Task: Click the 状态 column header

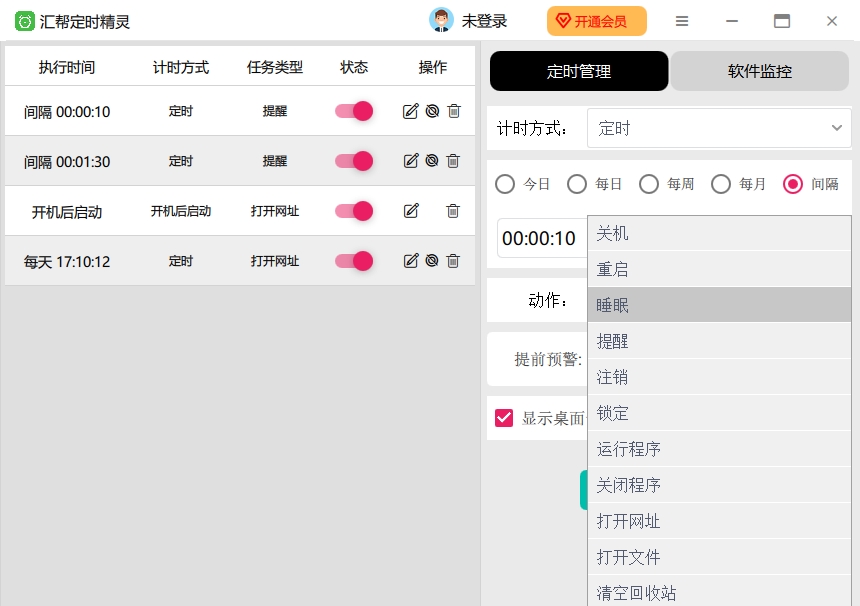Action: coord(354,67)
